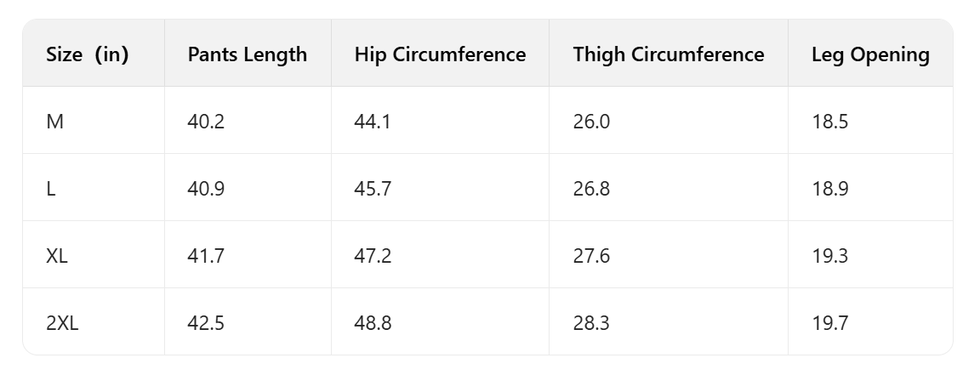Select the Hip Circumference header cell
The image size is (980, 375).
click(440, 55)
